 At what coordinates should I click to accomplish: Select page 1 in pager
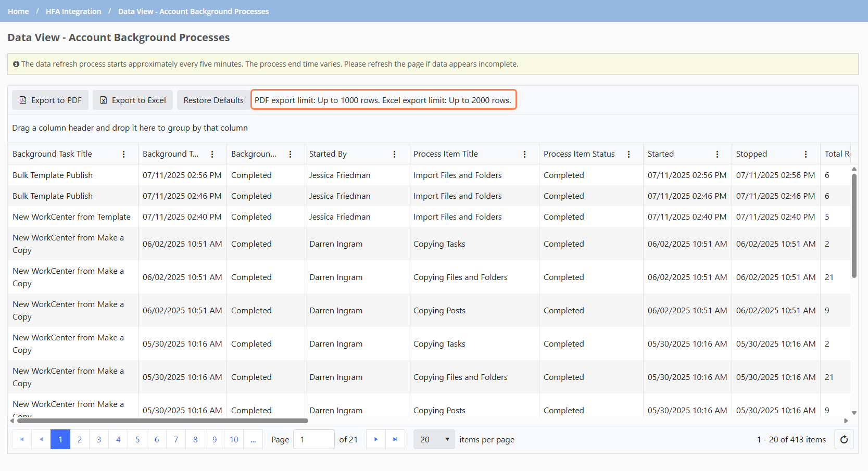pyautogui.click(x=60, y=439)
